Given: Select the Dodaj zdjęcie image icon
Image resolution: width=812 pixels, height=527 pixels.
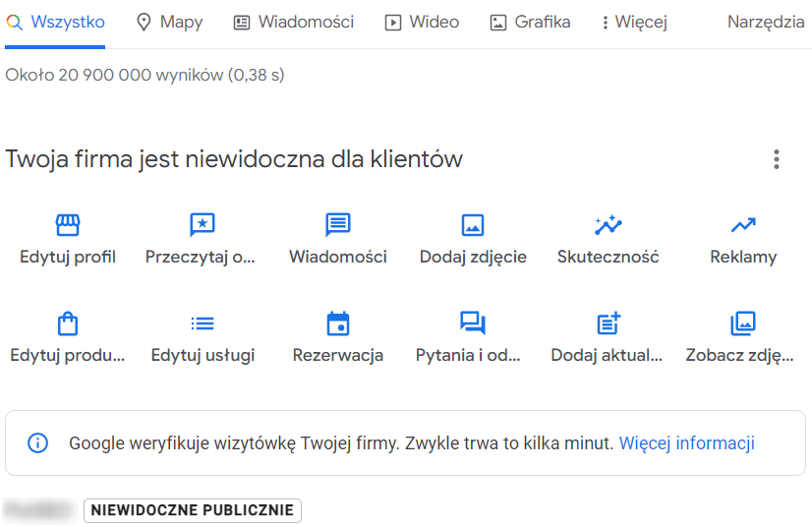Looking at the screenshot, I should (473, 225).
